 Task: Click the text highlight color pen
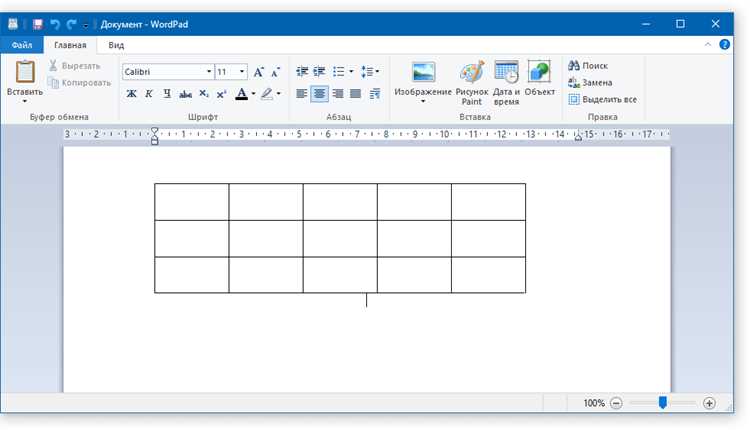click(x=267, y=94)
